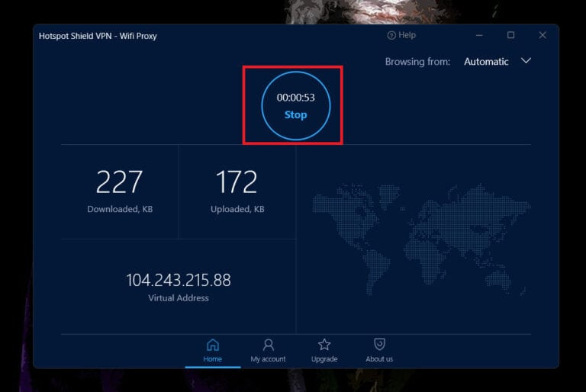
Task: Close the Hotspot Shield VPN window
Action: point(543,35)
